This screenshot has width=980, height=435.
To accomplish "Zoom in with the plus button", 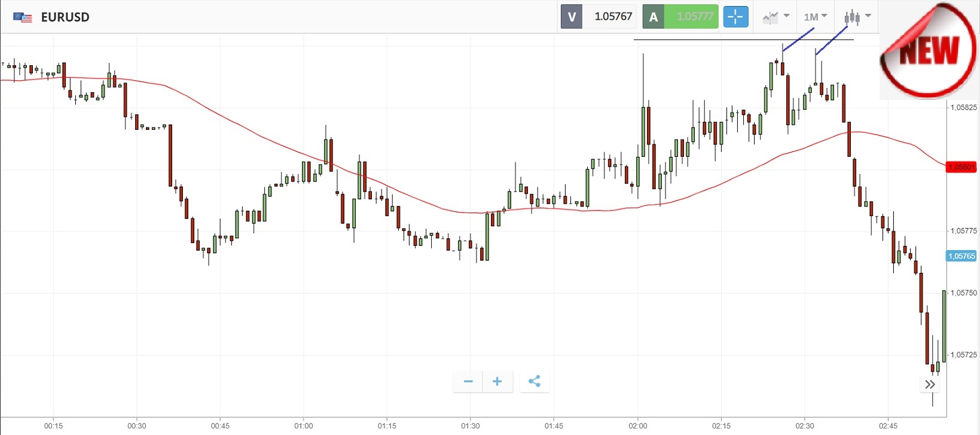I will [x=497, y=381].
